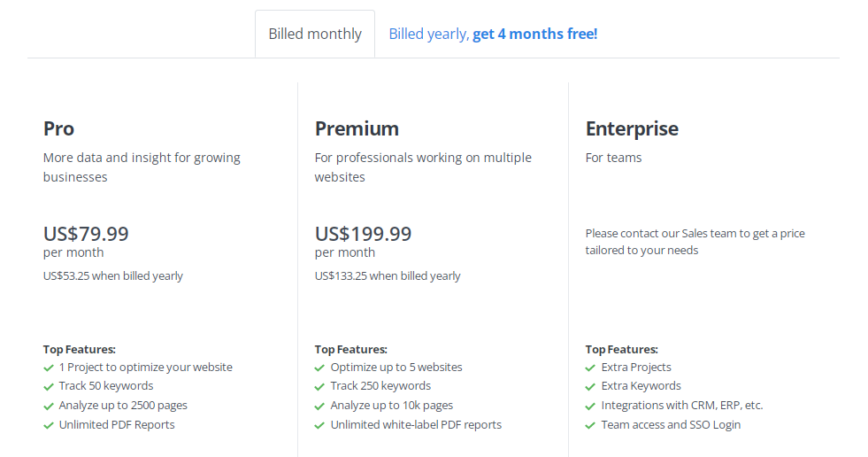Click checkmark beside Optimize up to 5 websites
Screen dimensions: 868x457
click(320, 368)
